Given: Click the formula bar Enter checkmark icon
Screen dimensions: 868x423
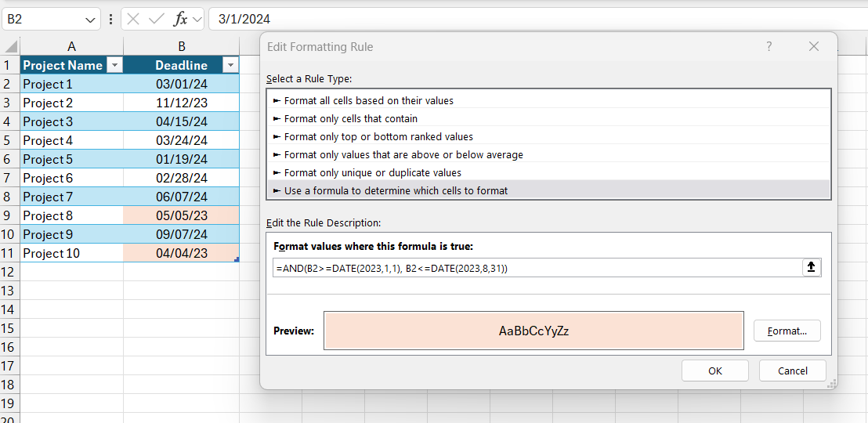Looking at the screenshot, I should click(x=156, y=19).
